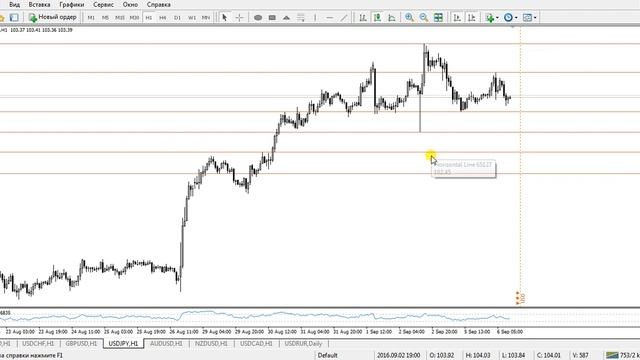Switch to W1 timeframe
The height and width of the screenshot is (360, 640).
click(x=192, y=18)
